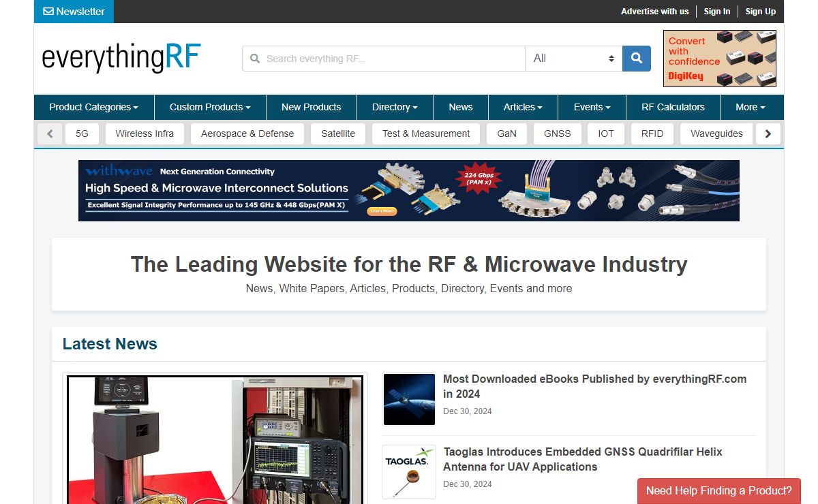Expand the Articles dropdown menu
The width and height of the screenshot is (818, 504).
[x=523, y=107]
